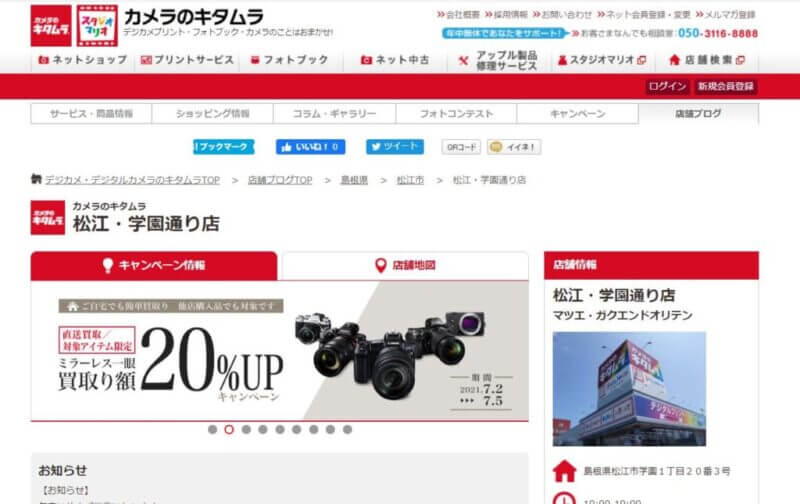Click the イイネ! speech bubble button
Screen dimensions: 800x504
click(x=514, y=147)
